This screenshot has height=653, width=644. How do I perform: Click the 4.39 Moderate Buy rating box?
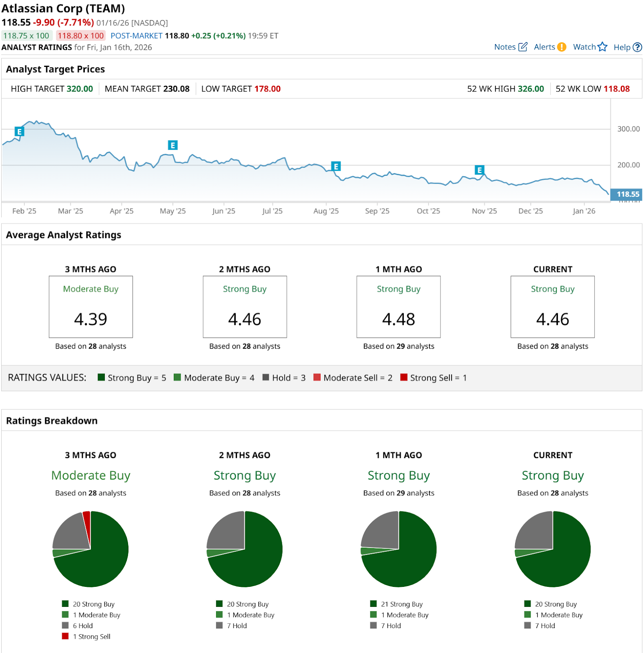pyautogui.click(x=91, y=307)
